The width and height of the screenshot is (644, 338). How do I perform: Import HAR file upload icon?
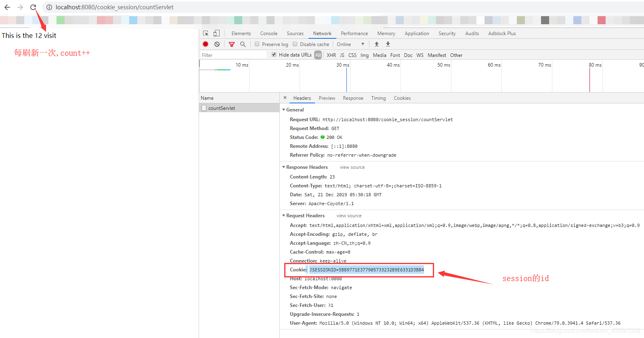click(377, 44)
